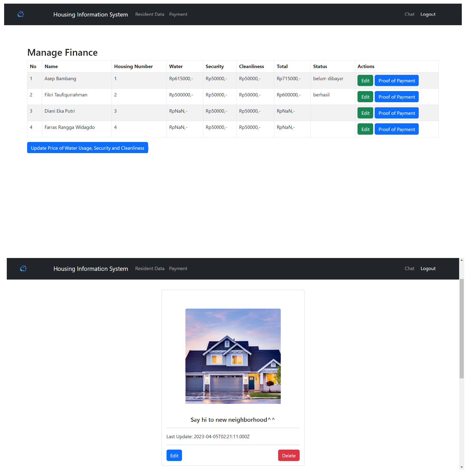The height and width of the screenshot is (476, 471).
Task: Click the scrollbar down arrow
Action: tap(461, 467)
